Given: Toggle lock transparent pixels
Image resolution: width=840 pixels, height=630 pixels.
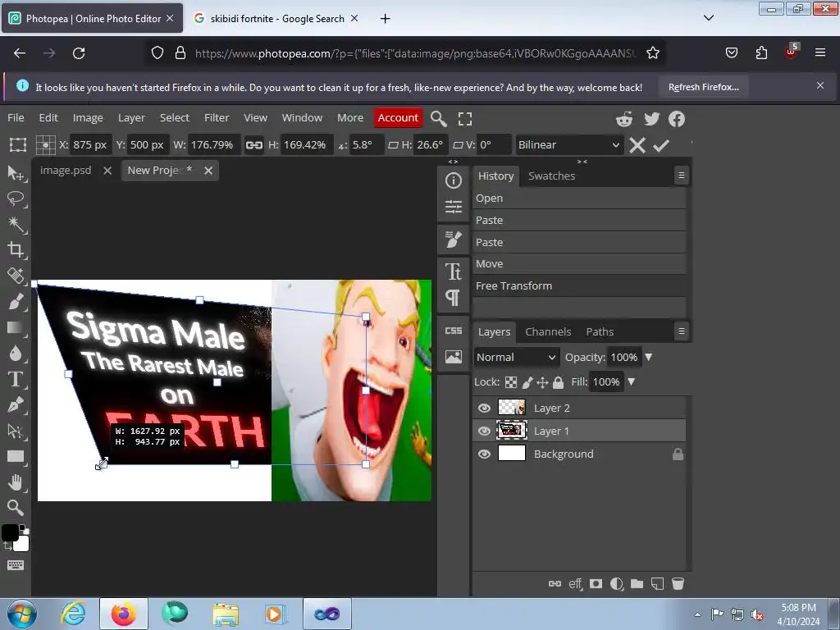Looking at the screenshot, I should [511, 382].
